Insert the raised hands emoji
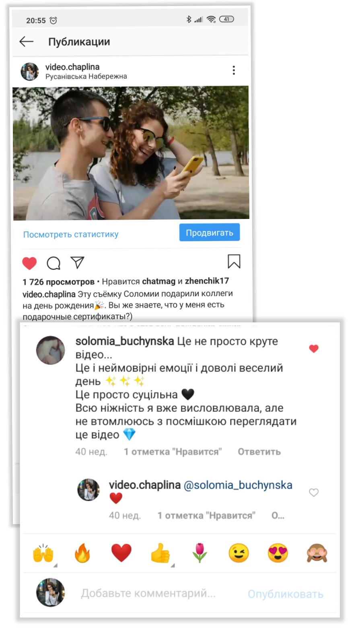The image size is (362, 644). [x=43, y=553]
